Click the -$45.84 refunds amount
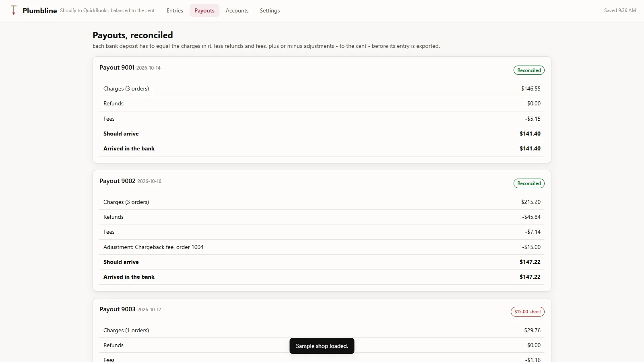Screen dimensions: 644x362 click(x=531, y=217)
